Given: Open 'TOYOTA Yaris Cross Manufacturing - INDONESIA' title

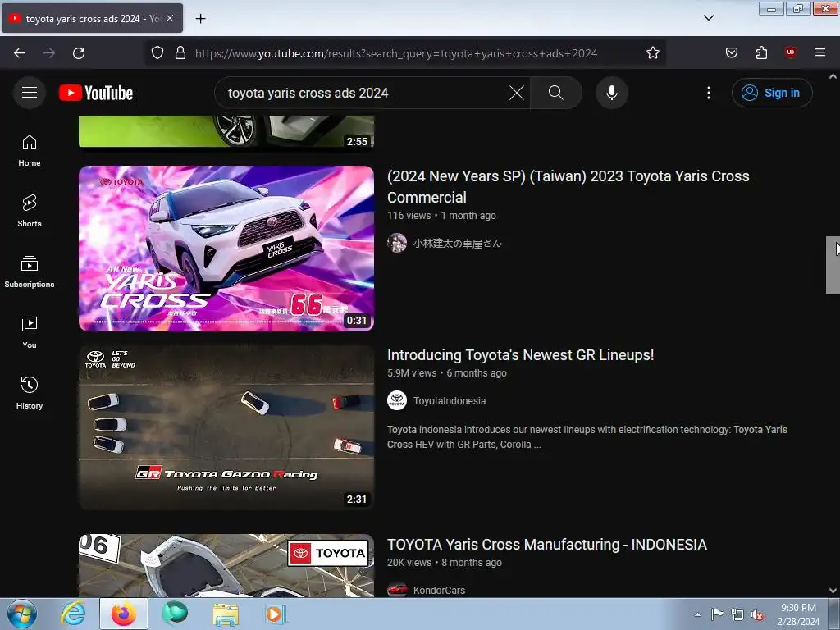Looking at the screenshot, I should click(547, 545).
